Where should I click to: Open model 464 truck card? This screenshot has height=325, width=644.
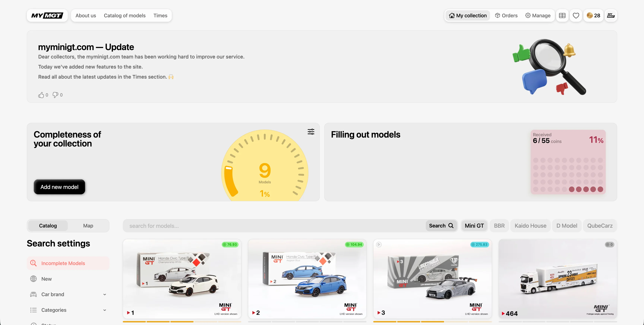tap(558, 279)
